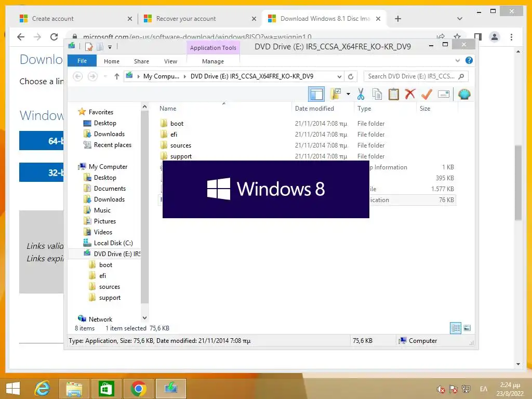The image size is (532, 399).
Task: Open Customize Quick Access Toolbar dropdown
Action: click(110, 47)
